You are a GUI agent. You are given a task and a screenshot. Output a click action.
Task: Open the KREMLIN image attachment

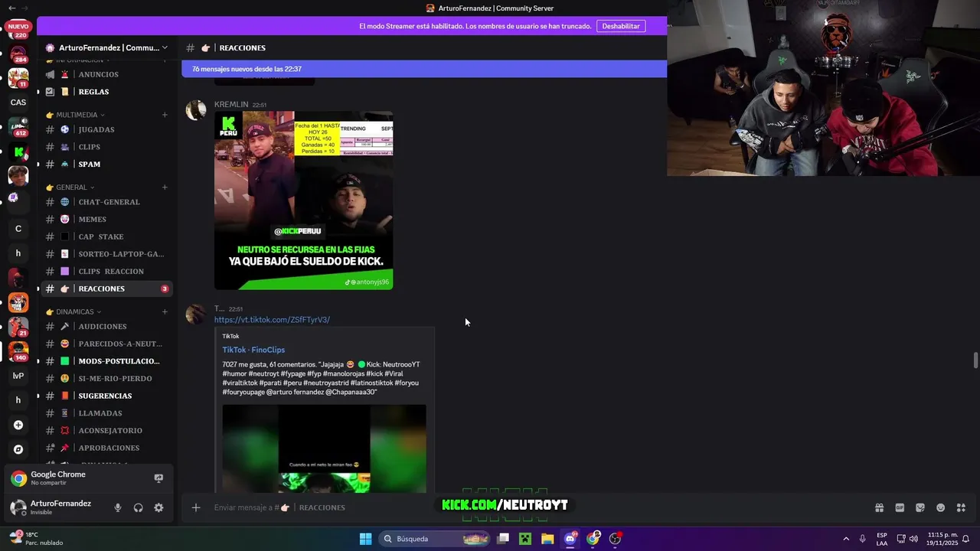pyautogui.click(x=304, y=201)
